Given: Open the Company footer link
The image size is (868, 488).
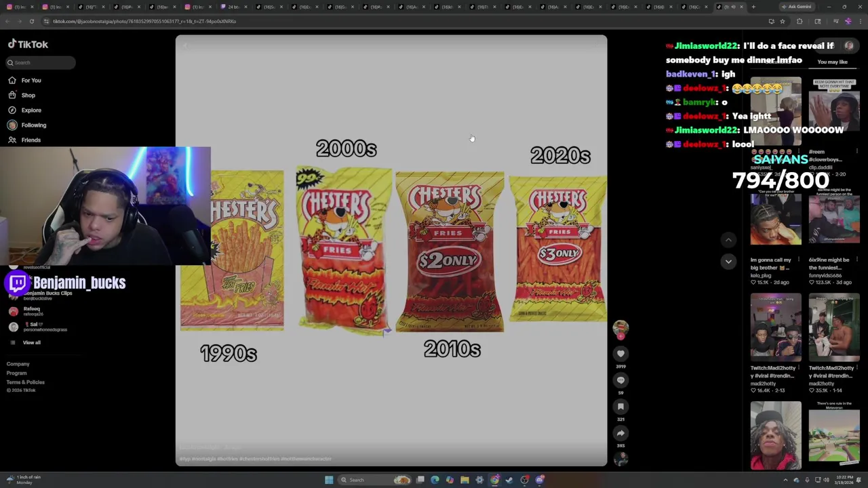Looking at the screenshot, I should point(18,364).
